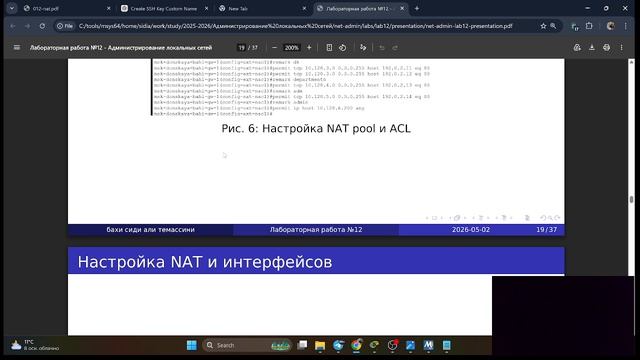Click the footer date 2026-05-02
This screenshot has height=360, width=640.
471,230
